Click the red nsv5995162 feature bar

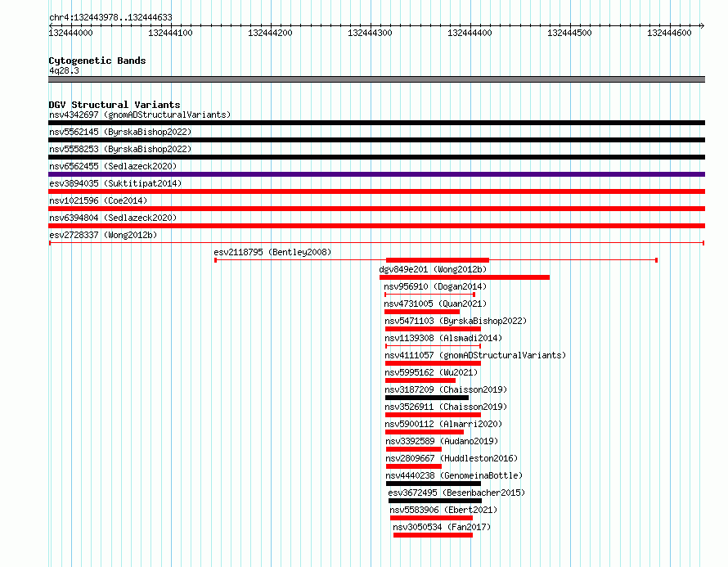tap(420, 380)
